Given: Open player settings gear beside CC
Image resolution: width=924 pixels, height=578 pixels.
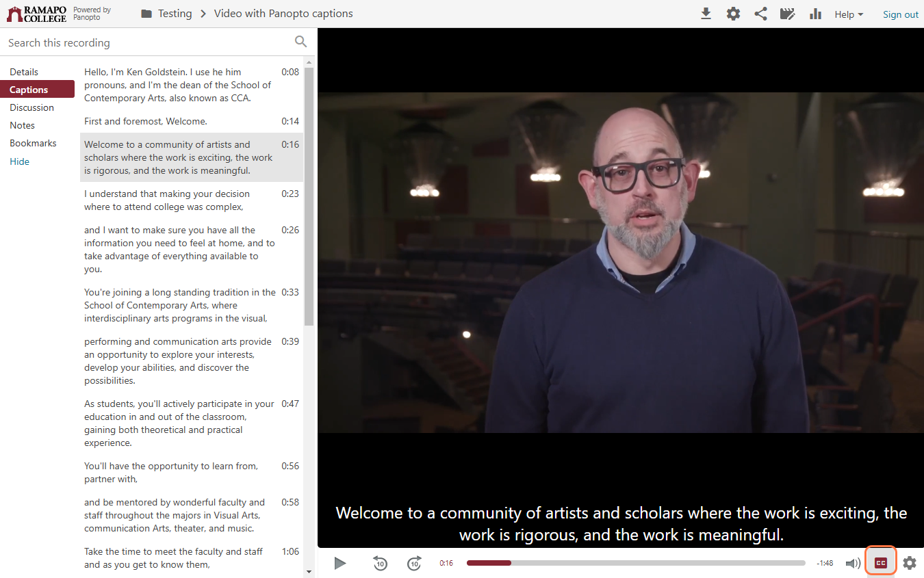Looking at the screenshot, I should pos(909,563).
